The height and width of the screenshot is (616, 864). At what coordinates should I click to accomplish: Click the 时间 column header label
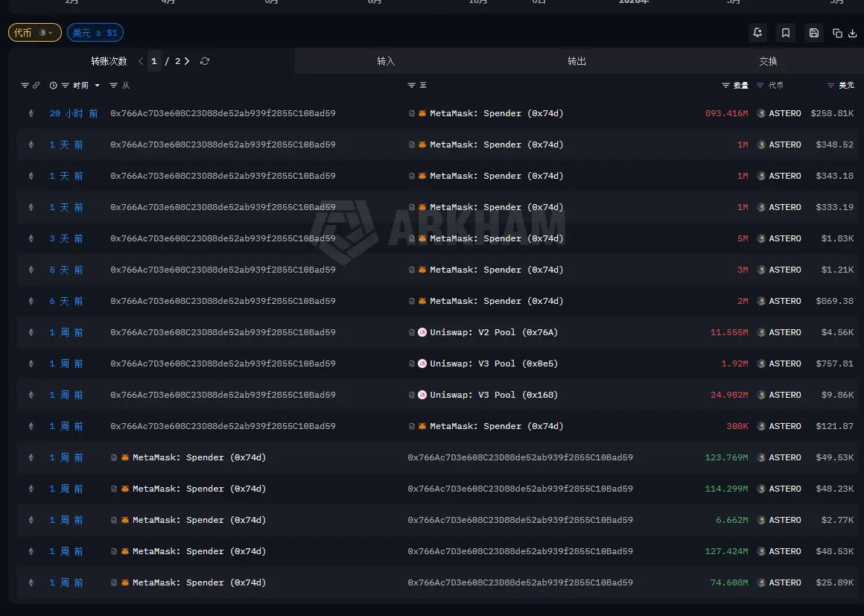[x=80, y=86]
